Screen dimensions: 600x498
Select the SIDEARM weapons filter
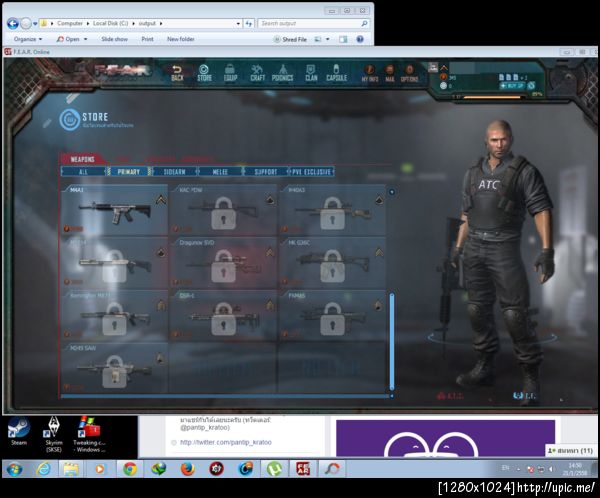coord(174,172)
